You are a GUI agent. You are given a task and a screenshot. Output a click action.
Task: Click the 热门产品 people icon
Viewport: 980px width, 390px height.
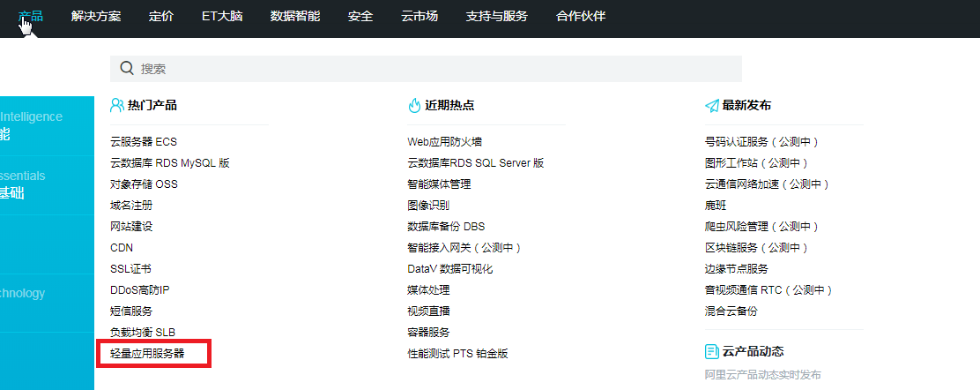[117, 105]
